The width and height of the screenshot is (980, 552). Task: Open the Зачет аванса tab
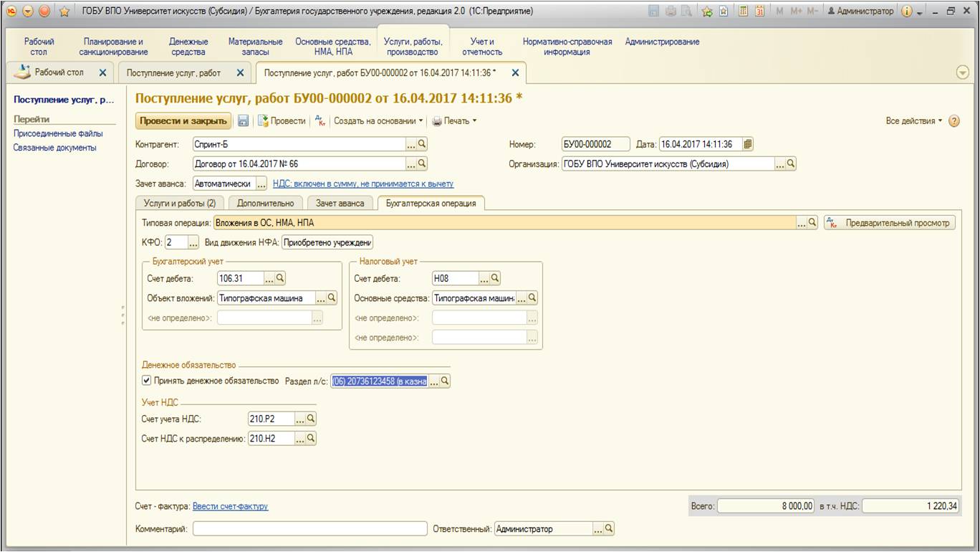[340, 204]
